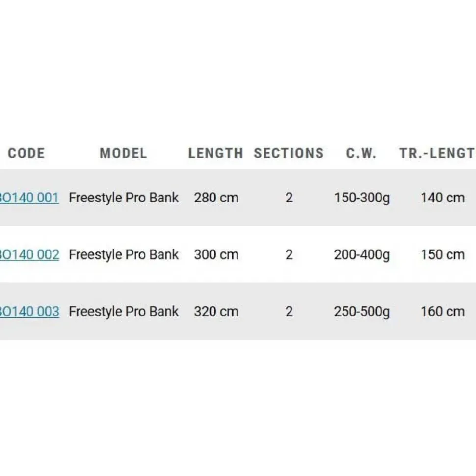Open product code link ending 003

(29, 311)
